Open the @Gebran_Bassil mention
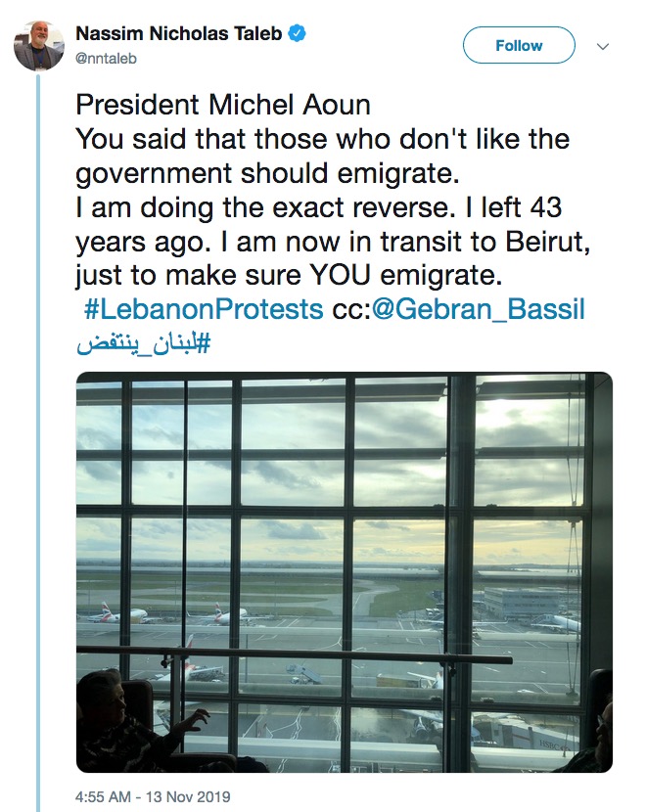 [479, 309]
